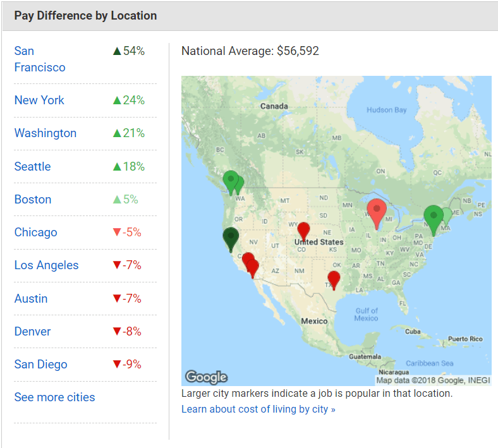Viewport: 498px width, 448px height.
Task: Open the San Francisco city link
Action: pos(40,59)
